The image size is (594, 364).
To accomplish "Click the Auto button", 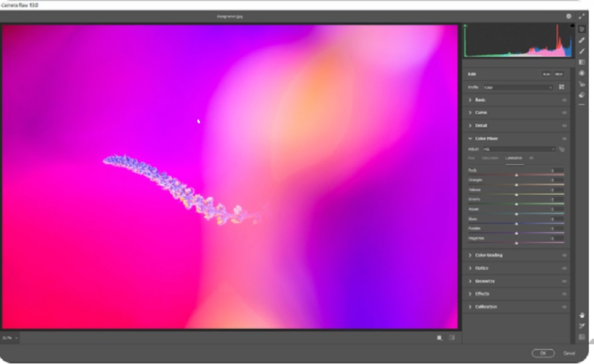I will (x=546, y=74).
